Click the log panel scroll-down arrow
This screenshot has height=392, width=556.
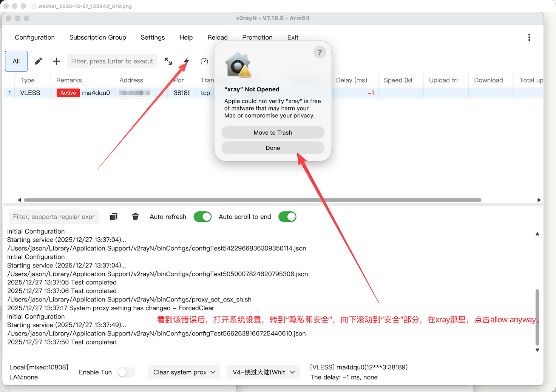tap(537, 350)
